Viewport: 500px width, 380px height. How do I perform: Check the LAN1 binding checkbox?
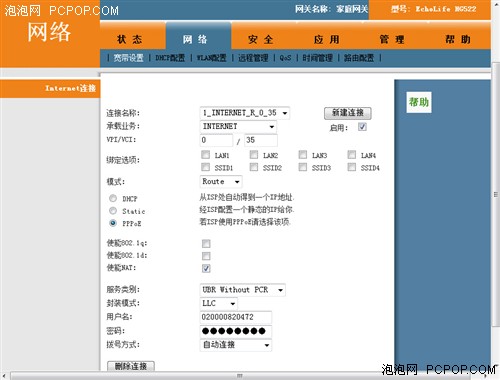206,155
